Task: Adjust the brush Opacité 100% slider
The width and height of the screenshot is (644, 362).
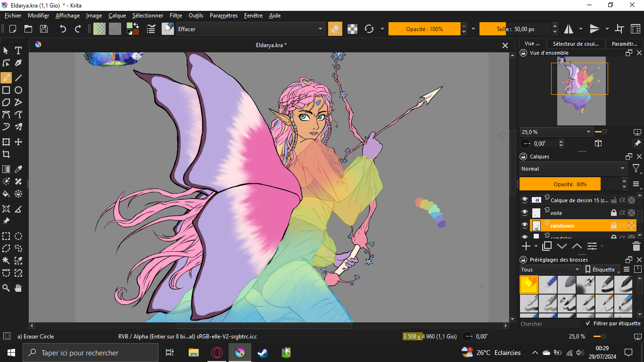Action: [x=424, y=29]
